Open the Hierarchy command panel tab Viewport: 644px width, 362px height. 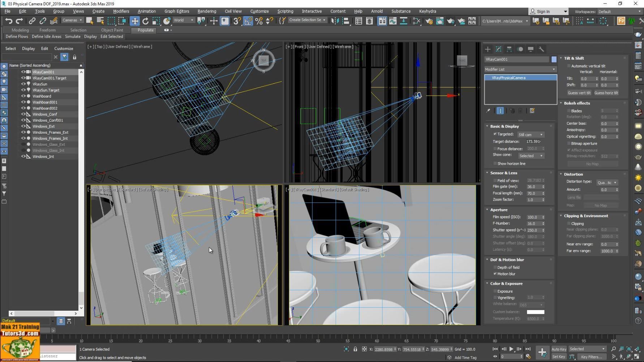pyautogui.click(x=509, y=49)
